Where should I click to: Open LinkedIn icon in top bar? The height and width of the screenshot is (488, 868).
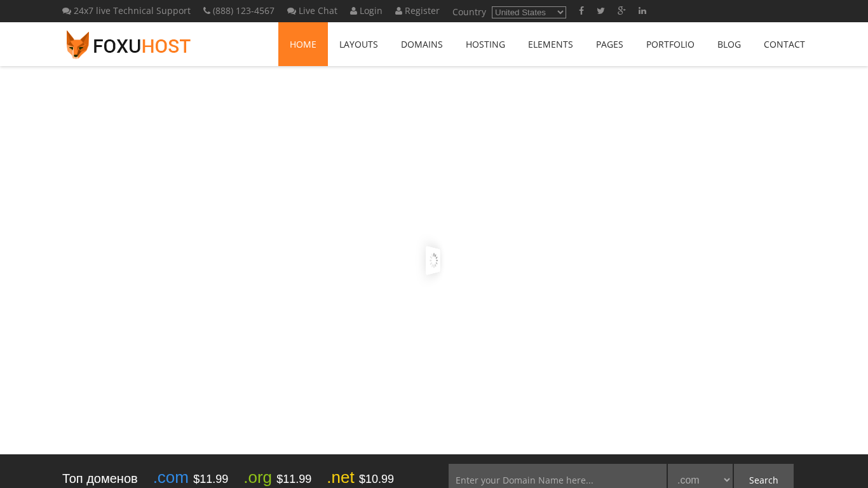[642, 11]
